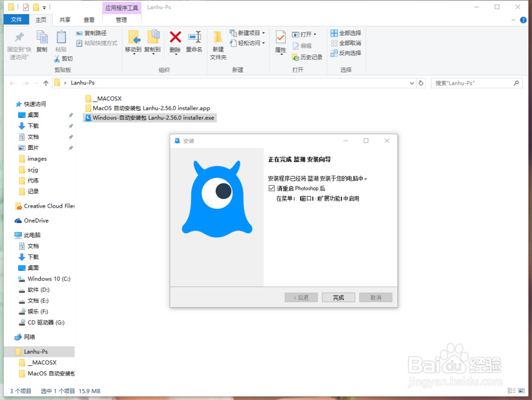This screenshot has width=532, height=400.
Task: Click the Cut (剪切) scissors icon
Action: [x=57, y=59]
